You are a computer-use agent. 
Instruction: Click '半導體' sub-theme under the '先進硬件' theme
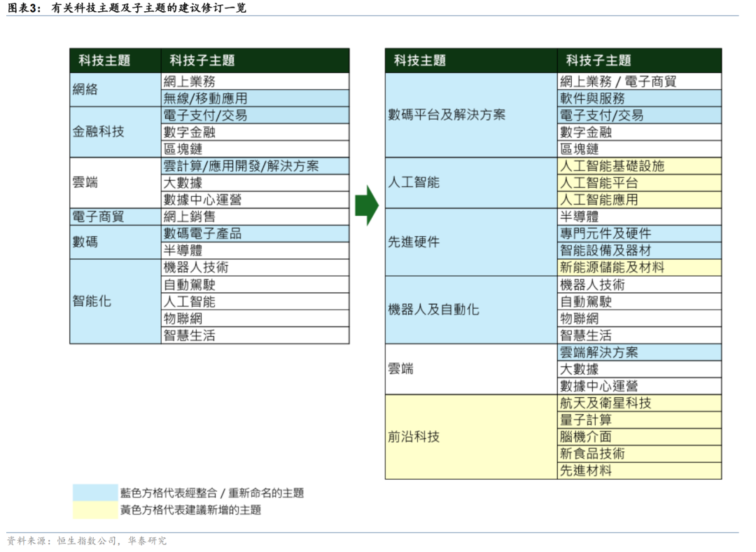pos(639,216)
